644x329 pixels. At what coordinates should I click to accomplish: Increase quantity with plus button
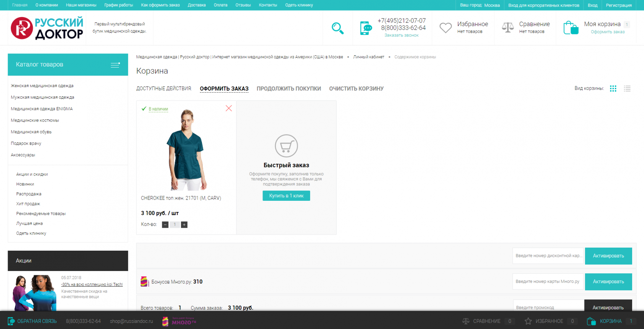(184, 225)
